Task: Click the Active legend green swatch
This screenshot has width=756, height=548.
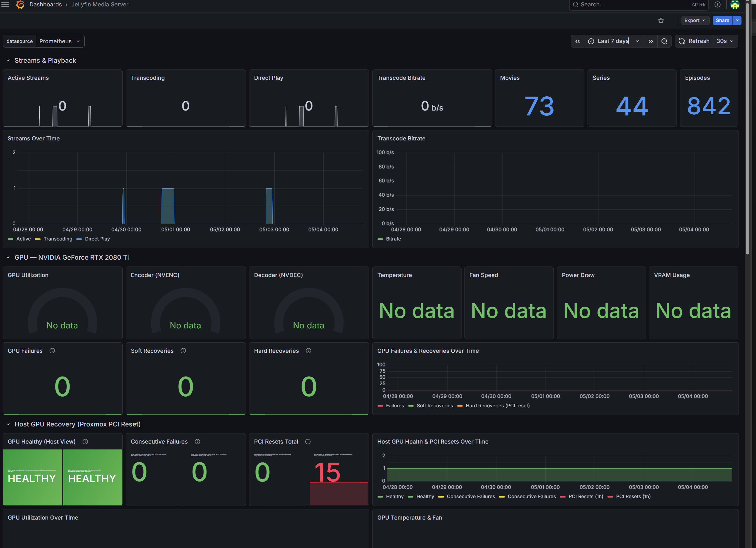Action: (x=11, y=239)
